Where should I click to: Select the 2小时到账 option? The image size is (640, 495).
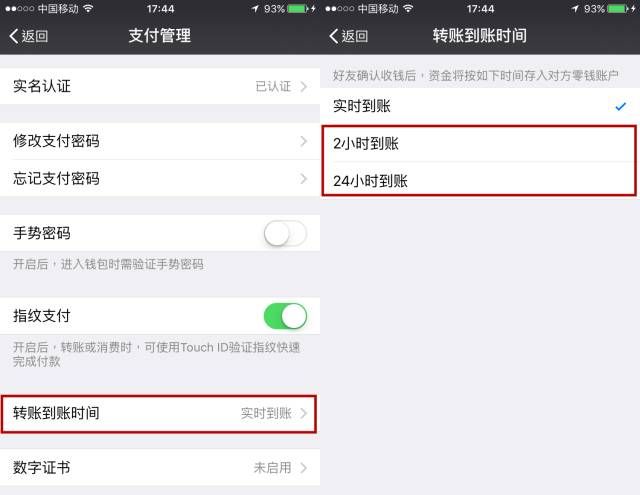click(x=480, y=144)
